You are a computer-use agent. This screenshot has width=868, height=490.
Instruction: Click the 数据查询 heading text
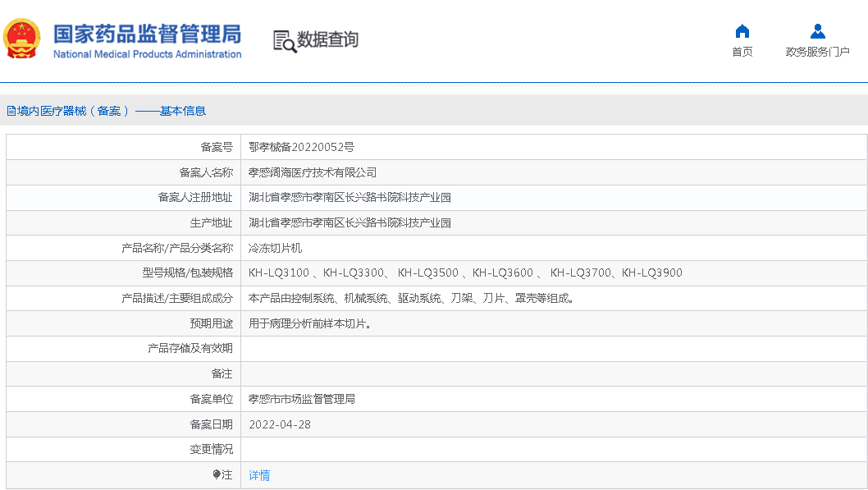(327, 39)
